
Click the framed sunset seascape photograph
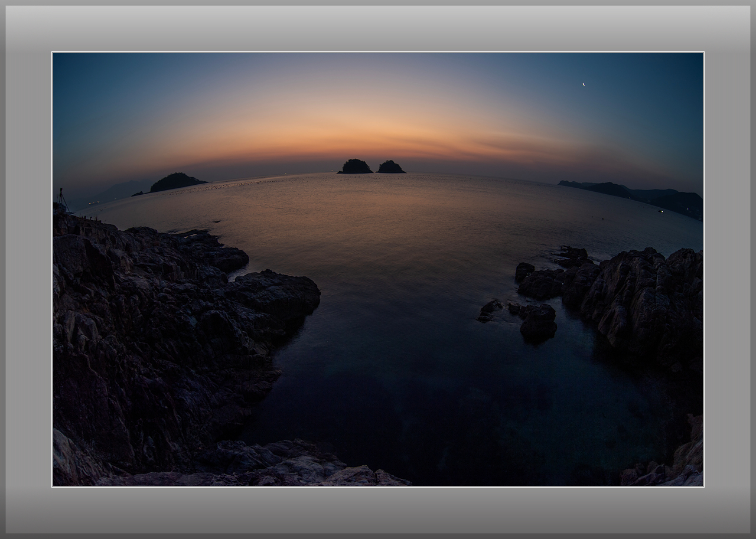[x=378, y=269]
